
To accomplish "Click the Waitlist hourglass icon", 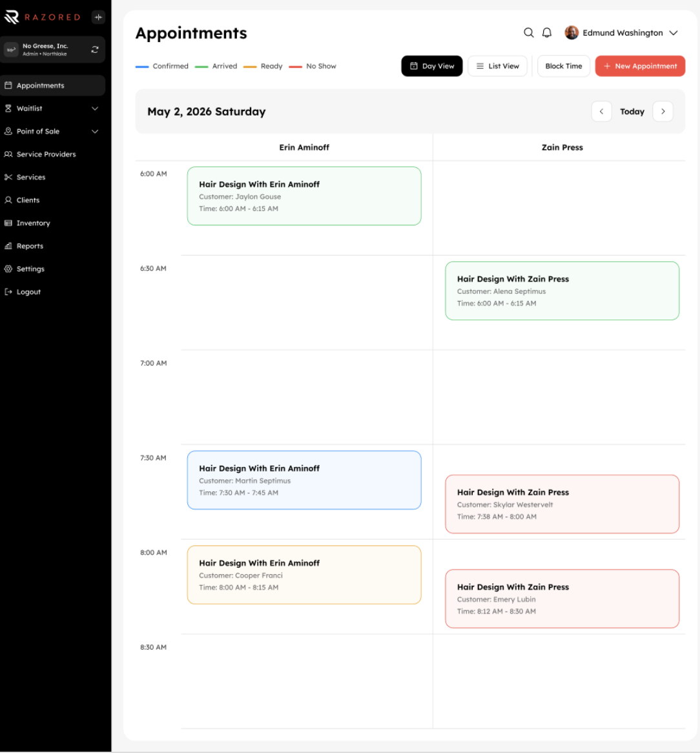I will pos(8,108).
